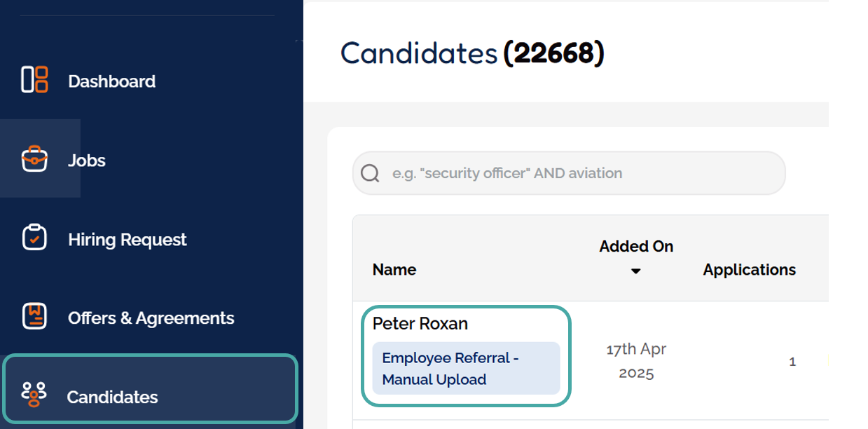Toggle the Added On sort arrow
This screenshot has height=429, width=868.
pyautogui.click(x=635, y=271)
